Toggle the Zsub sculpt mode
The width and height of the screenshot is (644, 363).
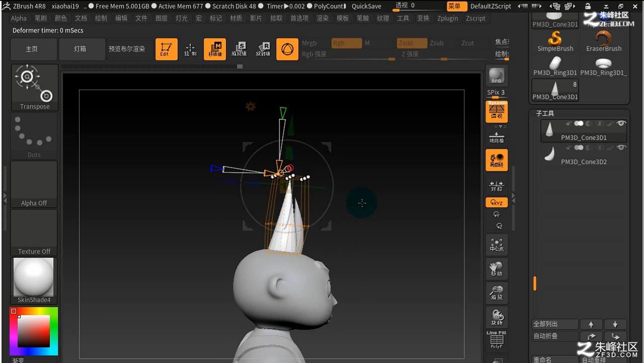tap(437, 43)
